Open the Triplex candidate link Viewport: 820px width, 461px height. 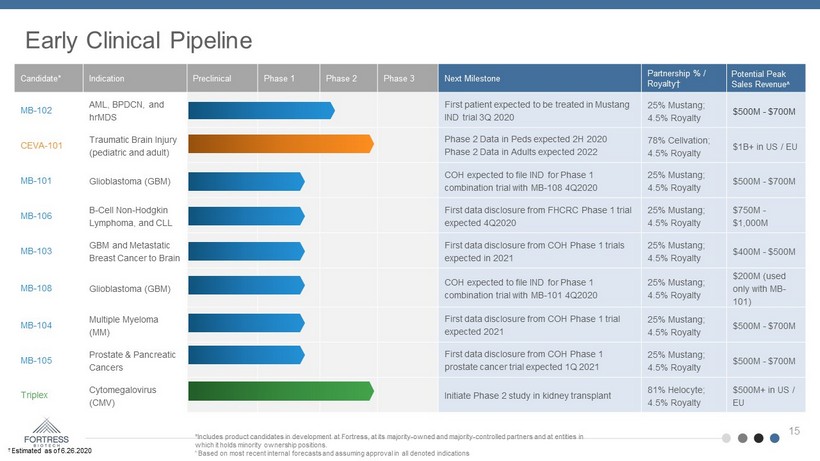click(33, 395)
